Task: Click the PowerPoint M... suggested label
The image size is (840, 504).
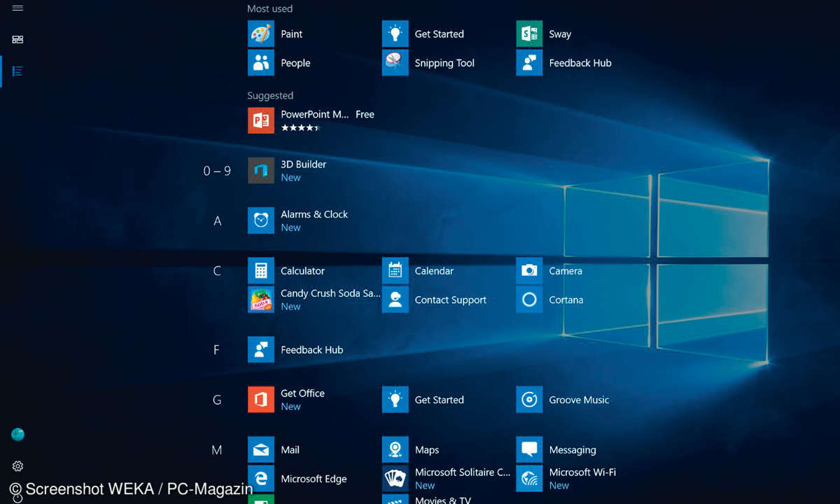Action: pos(315,114)
